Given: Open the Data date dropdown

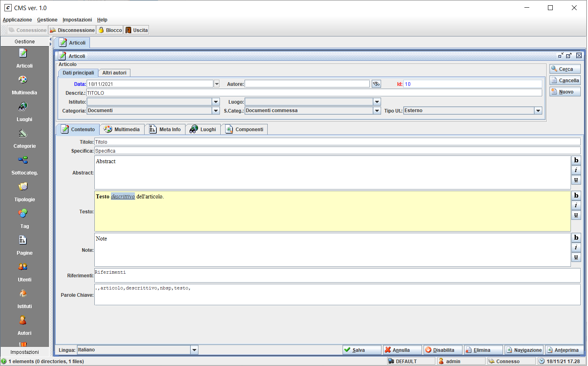Looking at the screenshot, I should point(217,84).
